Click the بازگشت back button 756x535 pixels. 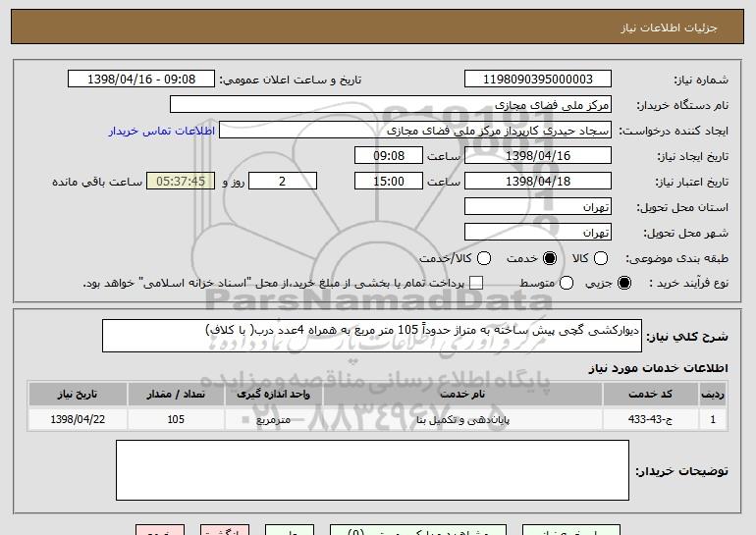pos(225,530)
